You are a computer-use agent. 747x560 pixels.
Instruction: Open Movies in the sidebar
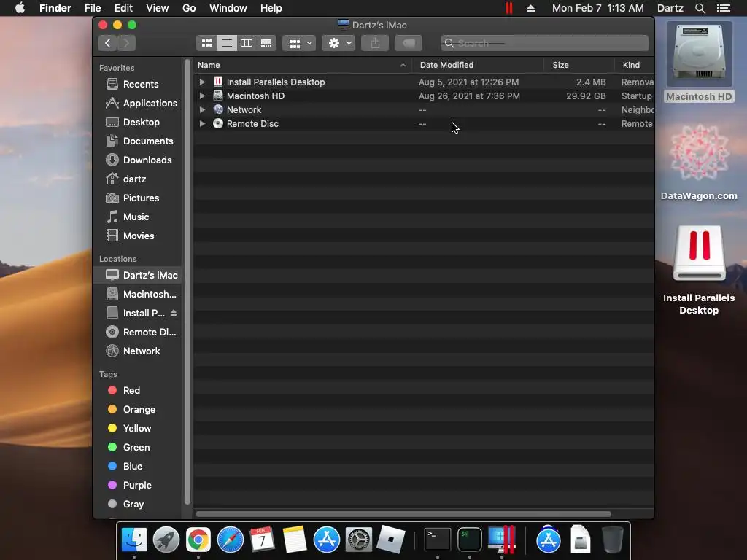(137, 236)
